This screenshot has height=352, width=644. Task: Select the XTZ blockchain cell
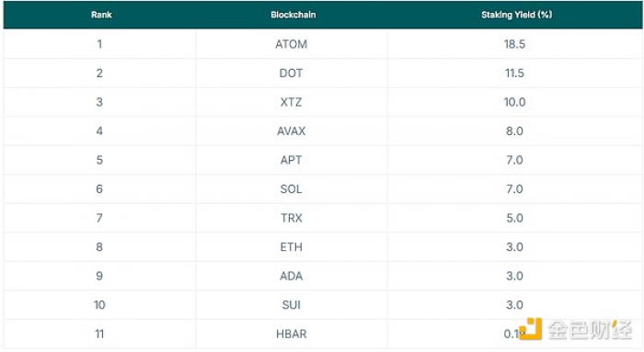(292, 102)
